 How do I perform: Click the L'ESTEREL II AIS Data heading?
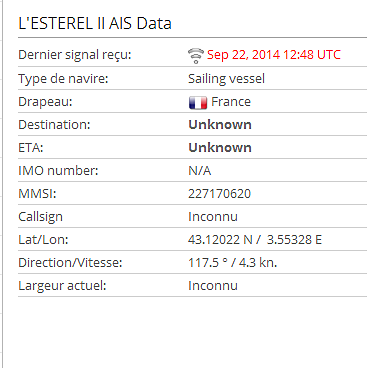[95, 23]
